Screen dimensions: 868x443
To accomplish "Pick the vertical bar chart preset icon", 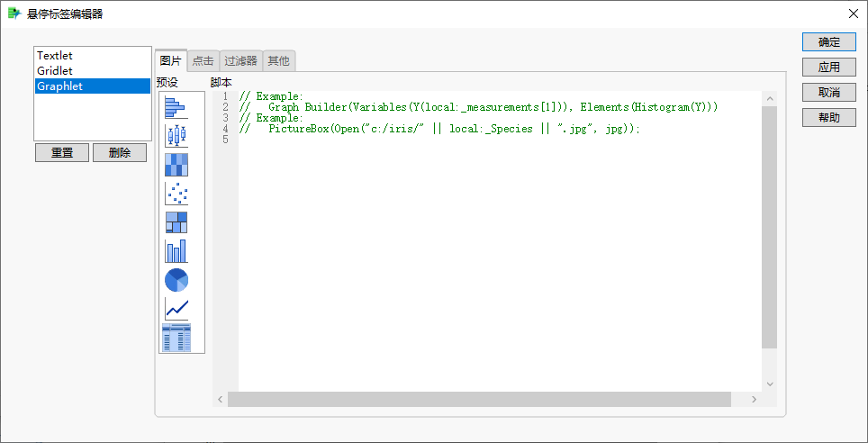I will 176,251.
